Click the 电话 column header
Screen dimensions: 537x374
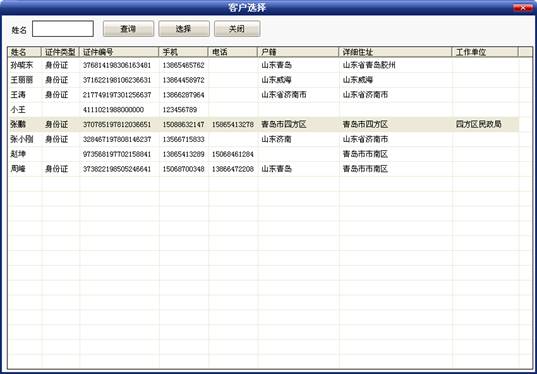click(233, 52)
